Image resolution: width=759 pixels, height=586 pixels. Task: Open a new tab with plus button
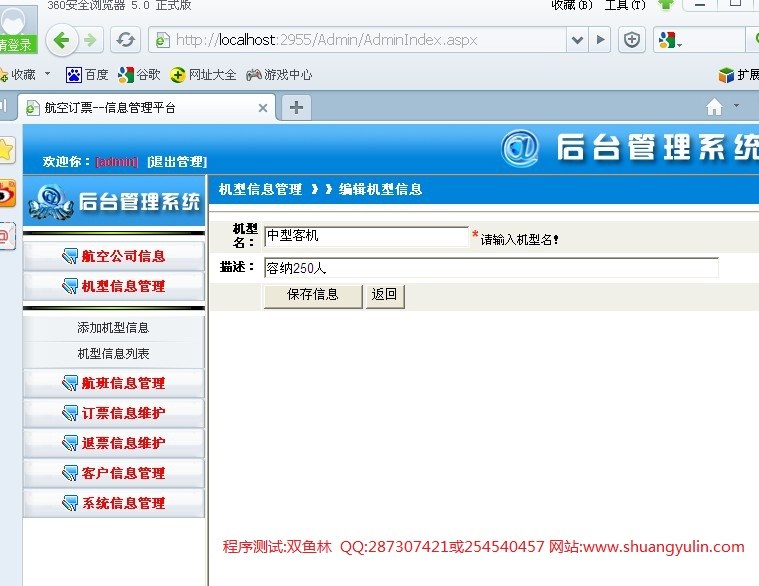coord(296,107)
